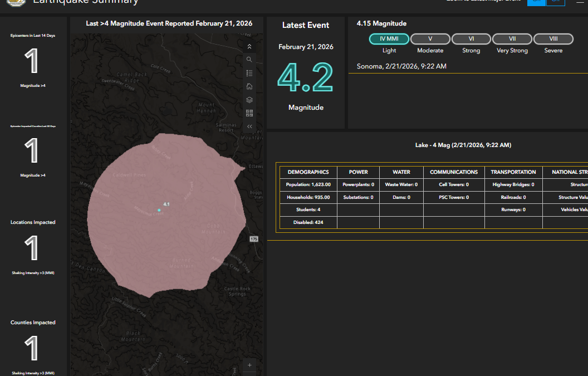This screenshot has height=376, width=588.
Task: Collapse map toolbar with up chevrons
Action: (x=249, y=47)
